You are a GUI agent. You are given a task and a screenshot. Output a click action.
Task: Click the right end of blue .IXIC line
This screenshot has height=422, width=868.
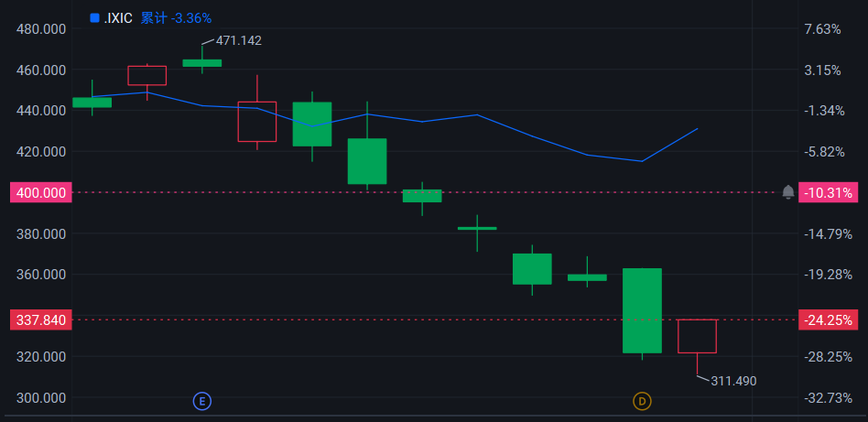click(697, 129)
